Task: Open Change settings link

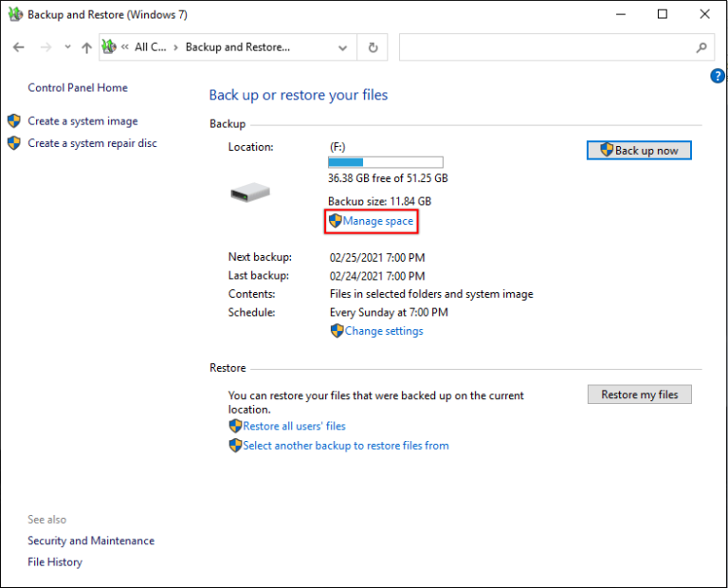Action: (x=384, y=331)
